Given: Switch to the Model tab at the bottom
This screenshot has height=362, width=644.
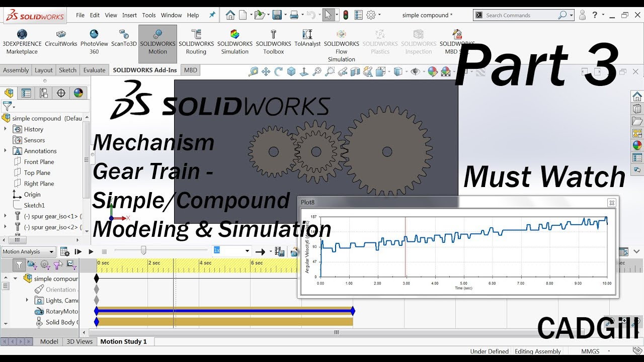Looking at the screenshot, I should point(49,341).
